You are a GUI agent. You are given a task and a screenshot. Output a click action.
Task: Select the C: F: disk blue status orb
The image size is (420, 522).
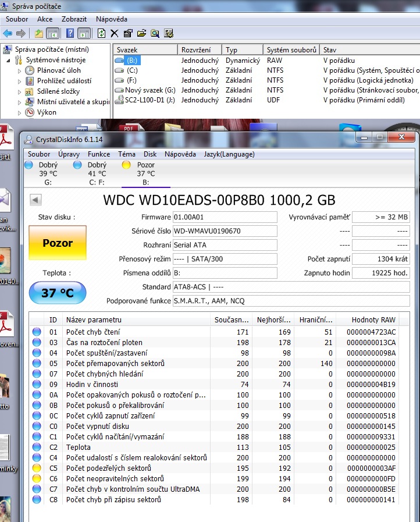77,165
